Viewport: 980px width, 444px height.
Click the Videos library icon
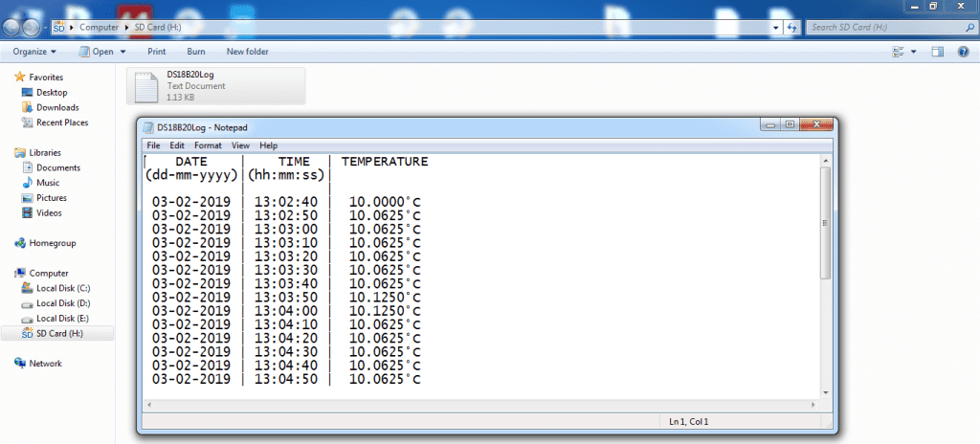(x=27, y=212)
